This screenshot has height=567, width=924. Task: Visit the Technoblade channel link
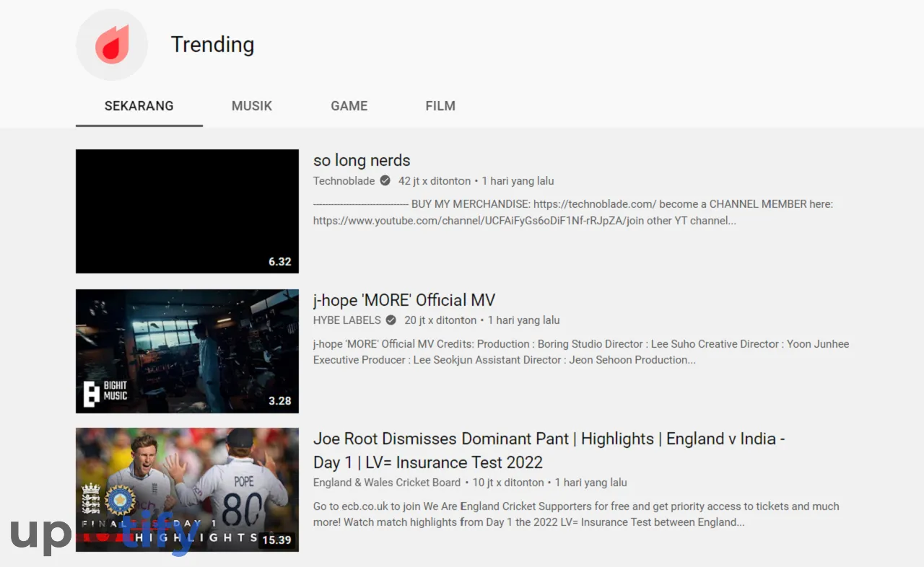tap(344, 180)
